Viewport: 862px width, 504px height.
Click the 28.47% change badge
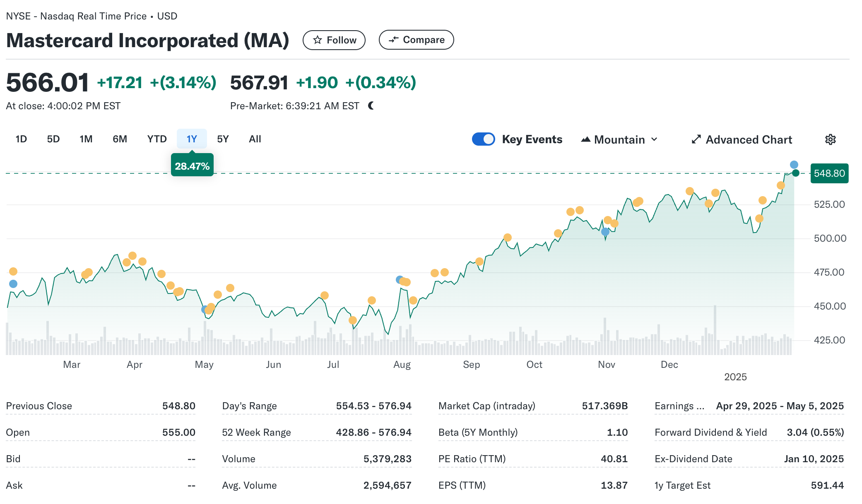coord(192,166)
